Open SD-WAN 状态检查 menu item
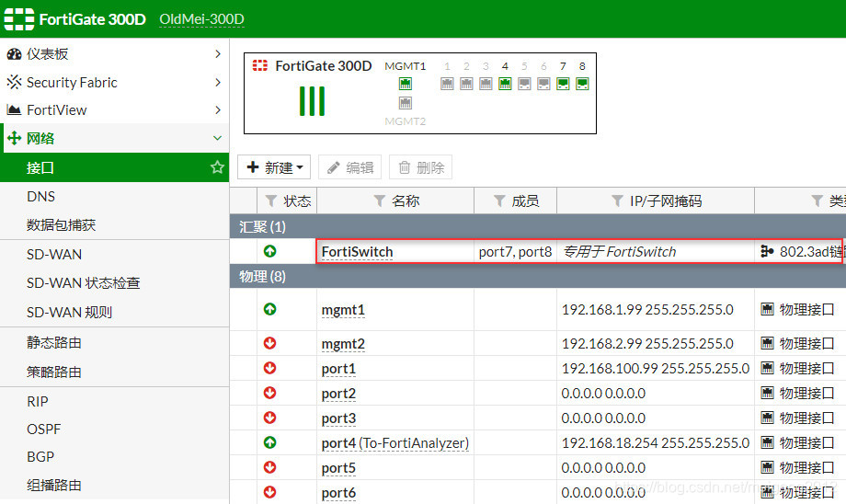Viewport: 846px width, 504px height. (x=83, y=282)
